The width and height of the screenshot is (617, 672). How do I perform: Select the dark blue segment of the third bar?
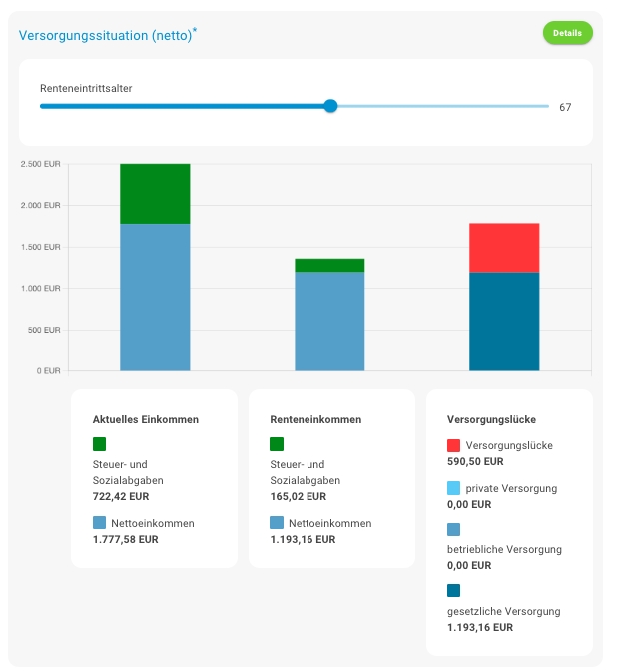pyautogui.click(x=504, y=322)
